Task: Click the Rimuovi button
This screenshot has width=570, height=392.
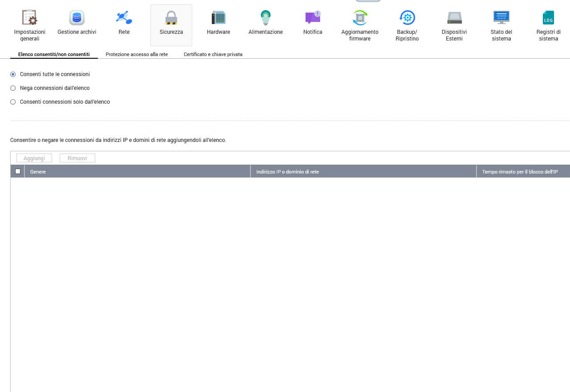Action: (77, 158)
